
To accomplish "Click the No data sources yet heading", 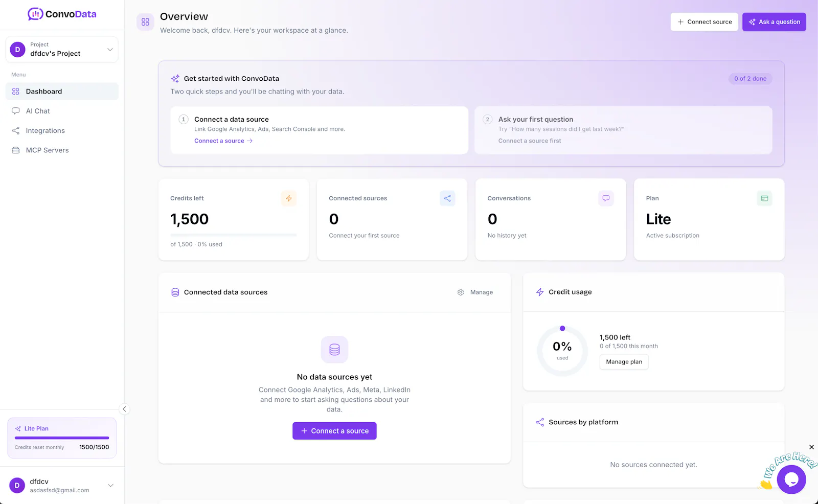I will [334, 377].
